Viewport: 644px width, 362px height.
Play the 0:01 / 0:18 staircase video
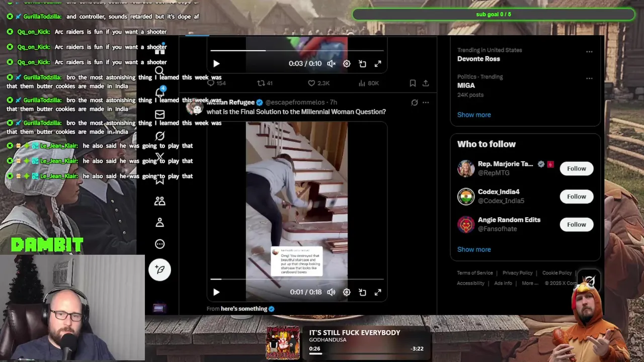[x=216, y=292]
